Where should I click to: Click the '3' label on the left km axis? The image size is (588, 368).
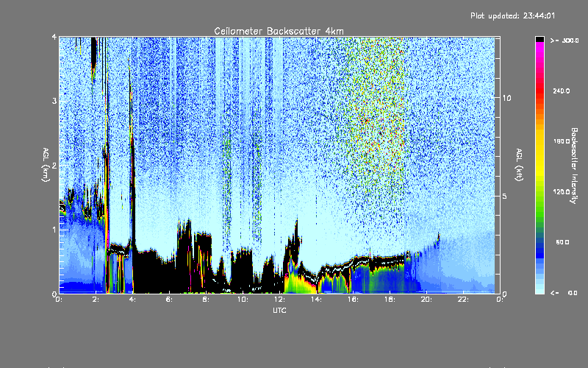click(x=54, y=101)
